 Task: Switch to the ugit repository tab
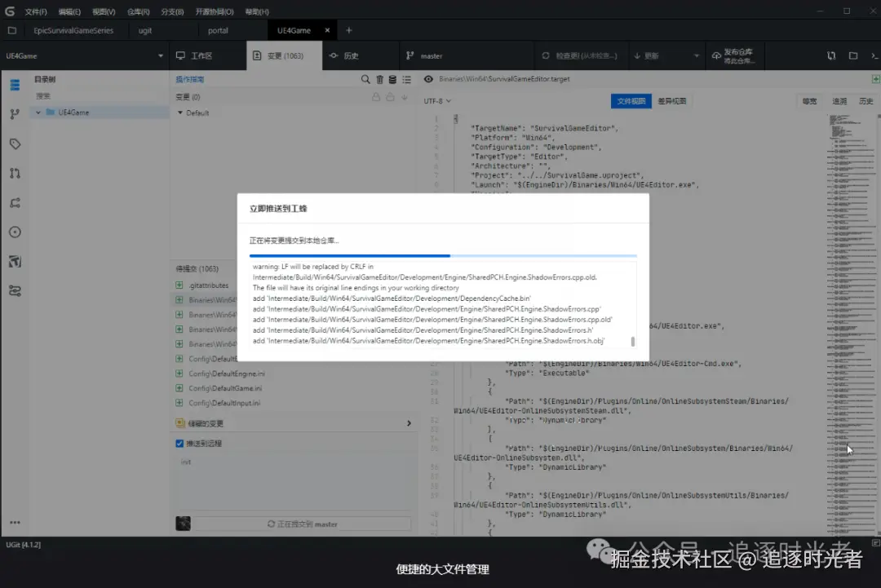point(145,30)
